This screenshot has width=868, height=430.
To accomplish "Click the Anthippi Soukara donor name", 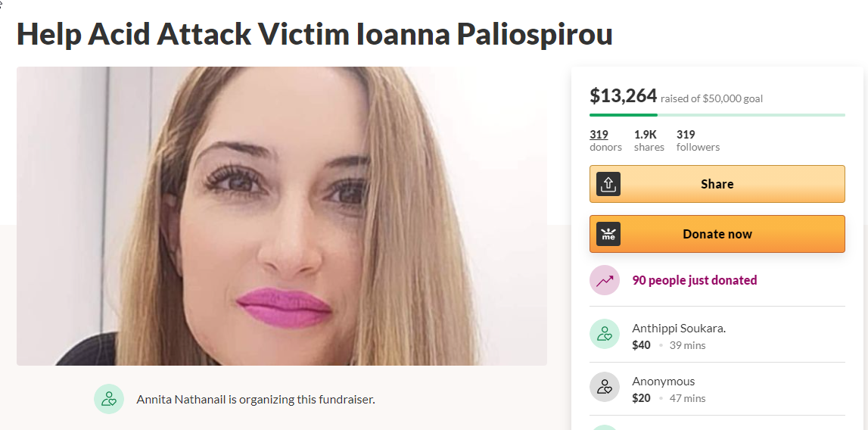I will pyautogui.click(x=679, y=328).
